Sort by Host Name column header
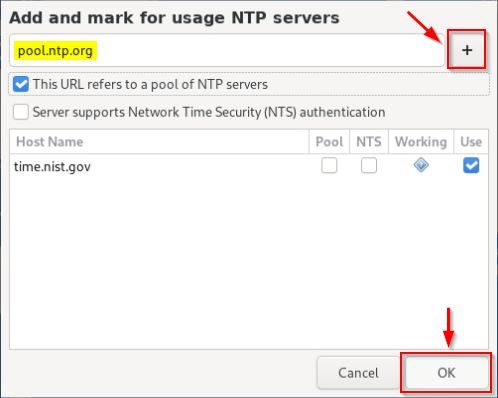The image size is (498, 398). (x=159, y=142)
